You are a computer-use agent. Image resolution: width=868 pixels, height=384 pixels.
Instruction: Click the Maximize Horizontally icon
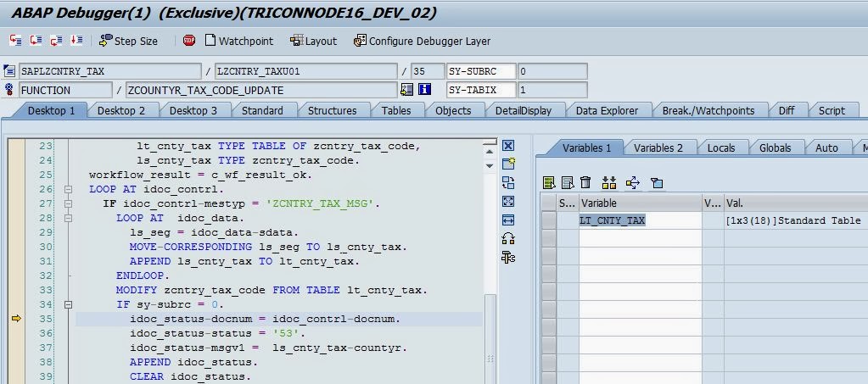coord(508,220)
